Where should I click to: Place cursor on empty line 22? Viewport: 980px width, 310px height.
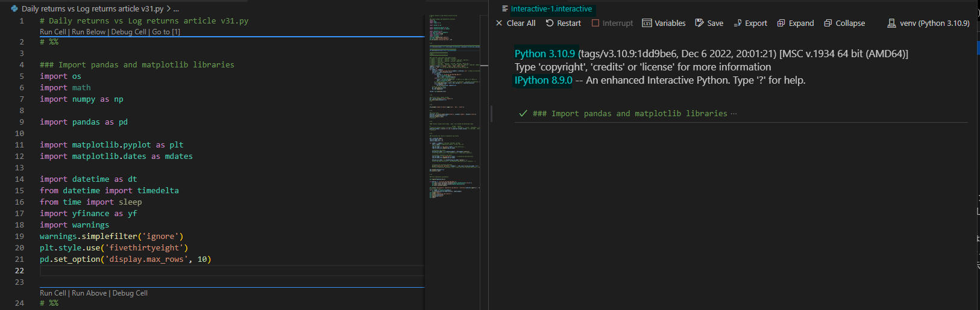(x=232, y=271)
